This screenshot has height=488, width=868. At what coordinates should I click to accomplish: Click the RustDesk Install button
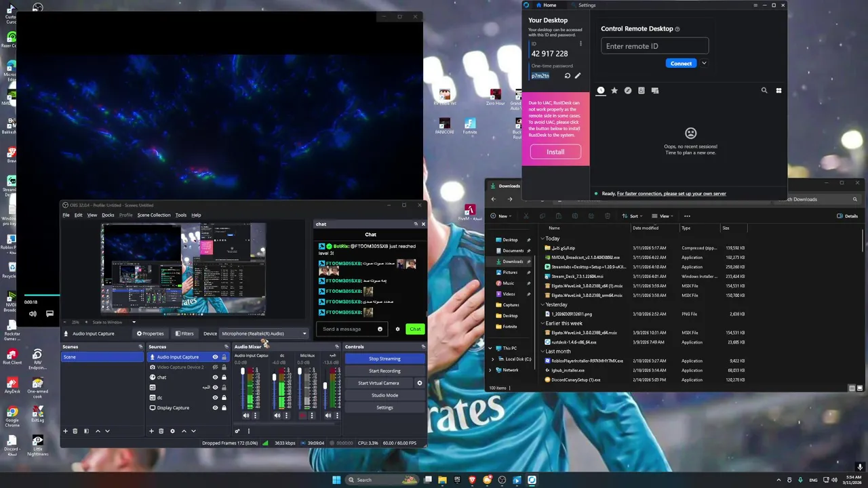coord(555,152)
